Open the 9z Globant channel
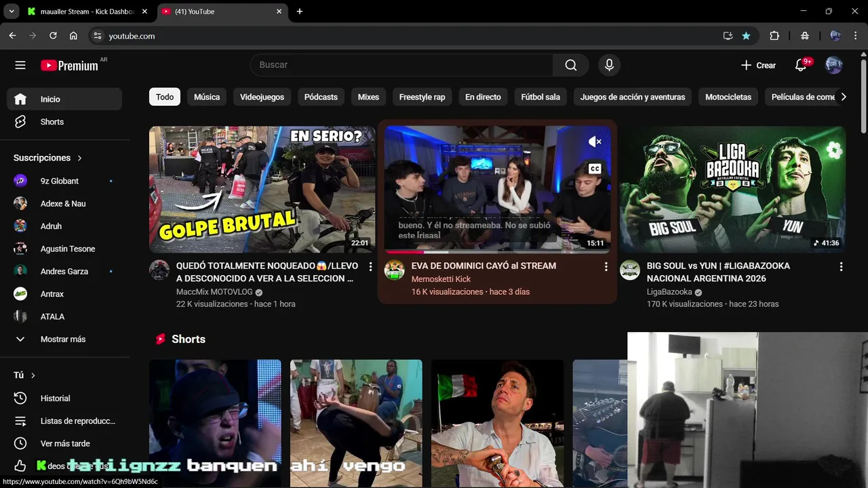868x488 pixels. [64, 181]
